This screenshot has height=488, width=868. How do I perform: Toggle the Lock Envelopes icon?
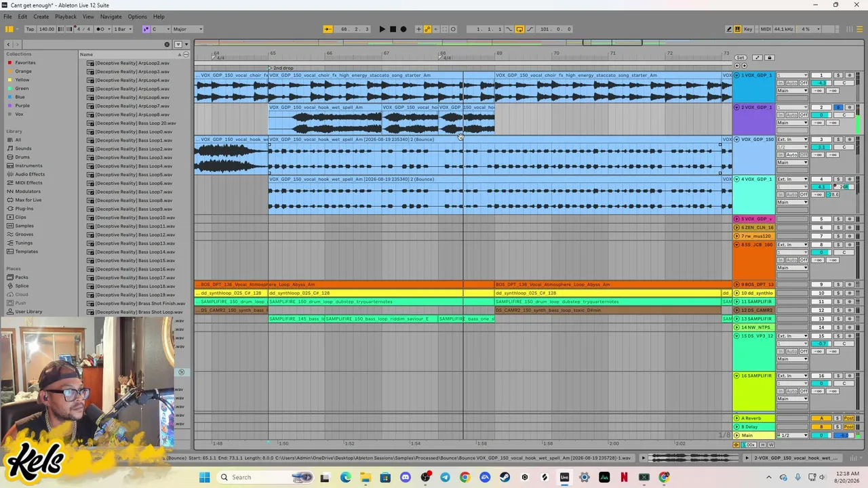(x=769, y=58)
